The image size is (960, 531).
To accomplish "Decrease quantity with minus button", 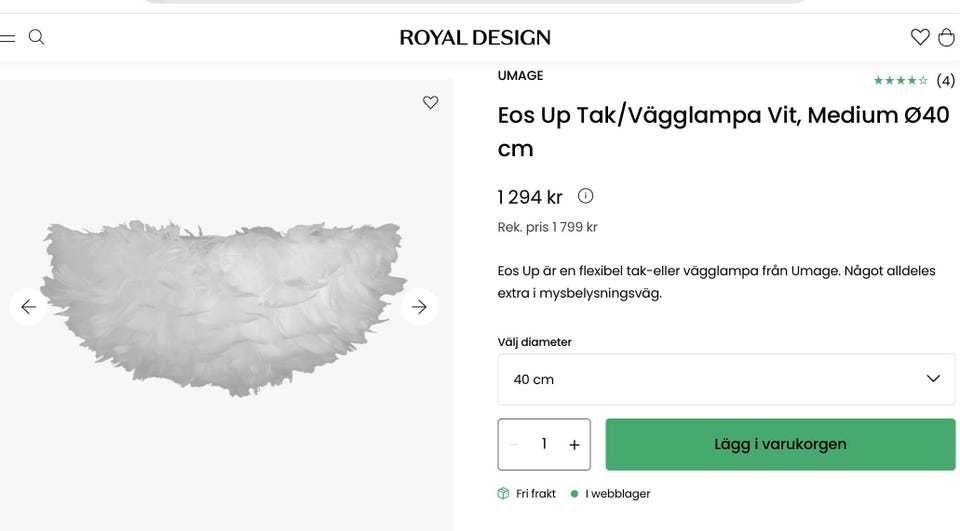I will pos(513,445).
